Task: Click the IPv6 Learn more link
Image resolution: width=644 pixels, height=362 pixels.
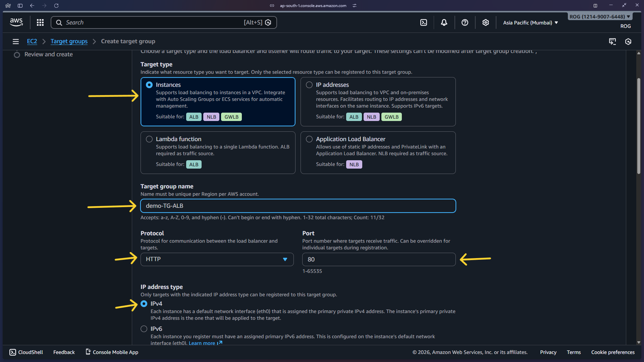Action: pos(203,343)
